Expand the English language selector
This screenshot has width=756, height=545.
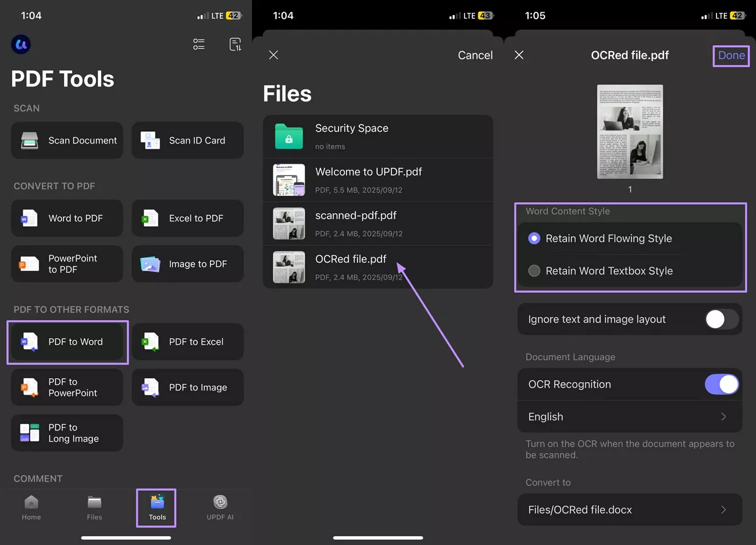point(630,417)
